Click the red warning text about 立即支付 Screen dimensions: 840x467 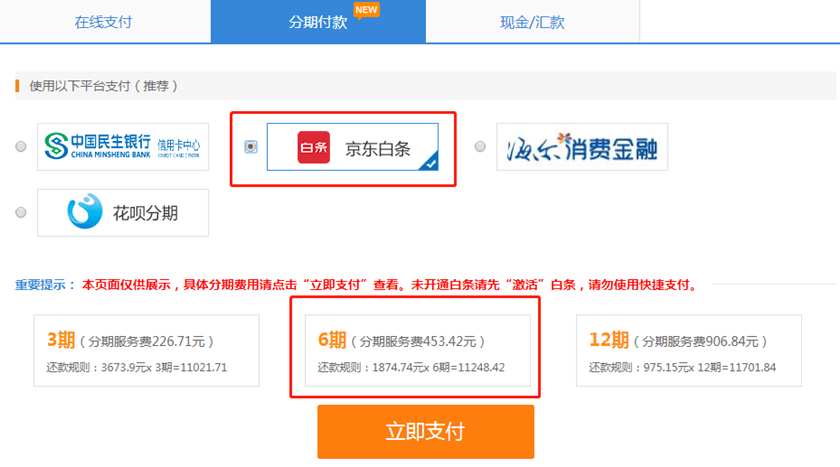[x=390, y=284]
